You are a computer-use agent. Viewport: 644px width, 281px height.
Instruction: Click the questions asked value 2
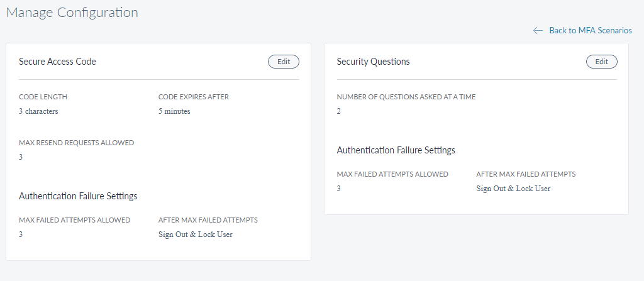(x=339, y=111)
